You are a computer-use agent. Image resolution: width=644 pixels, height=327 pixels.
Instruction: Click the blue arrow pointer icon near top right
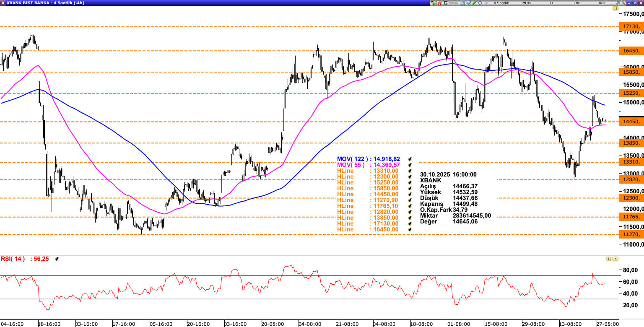click(618, 3)
